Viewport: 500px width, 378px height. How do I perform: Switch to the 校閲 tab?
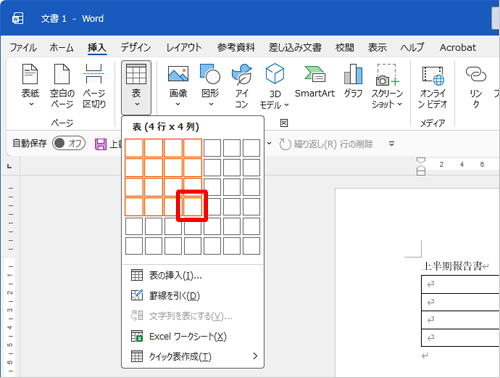click(345, 48)
